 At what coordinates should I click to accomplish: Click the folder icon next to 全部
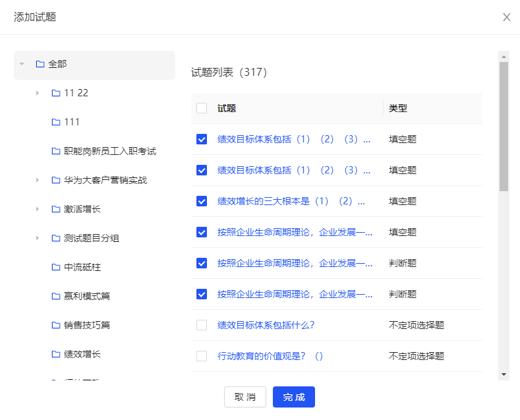[40, 64]
